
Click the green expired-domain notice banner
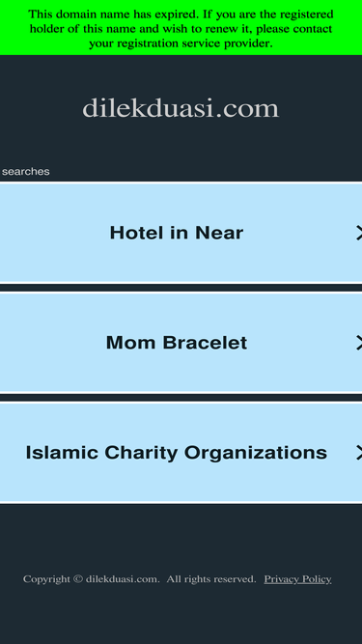(x=181, y=28)
